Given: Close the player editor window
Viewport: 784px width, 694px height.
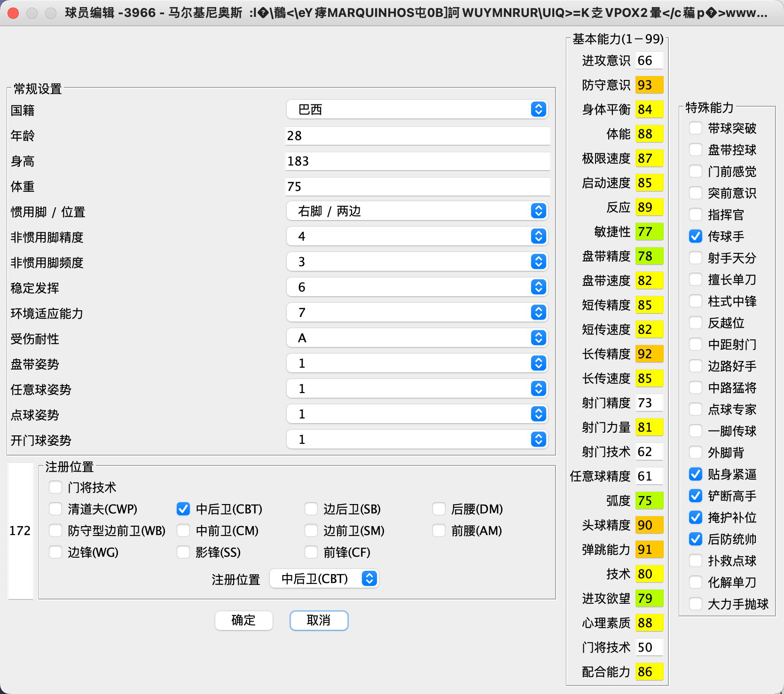Looking at the screenshot, I should tap(13, 13).
